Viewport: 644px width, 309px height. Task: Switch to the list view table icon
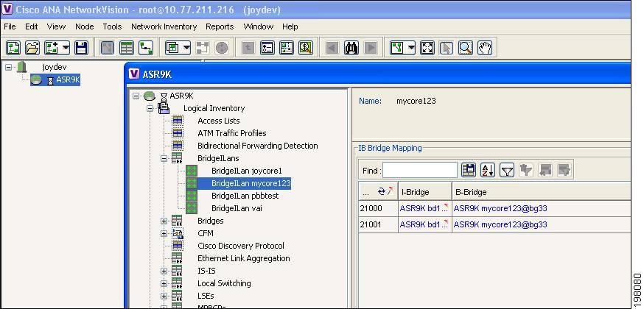[127, 48]
